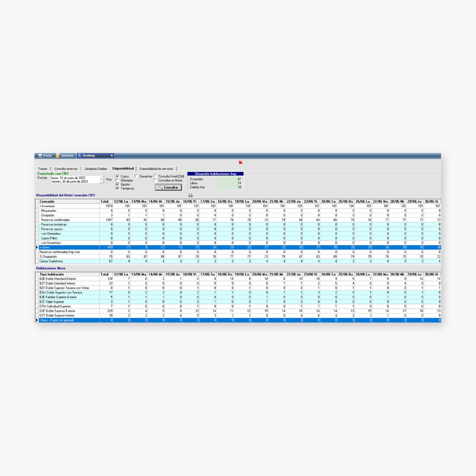
Task: Click the Consultar button
Action: [x=168, y=187]
